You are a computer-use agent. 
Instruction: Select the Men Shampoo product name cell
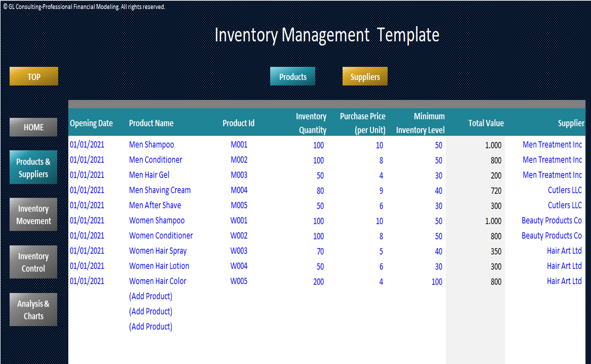pos(151,145)
